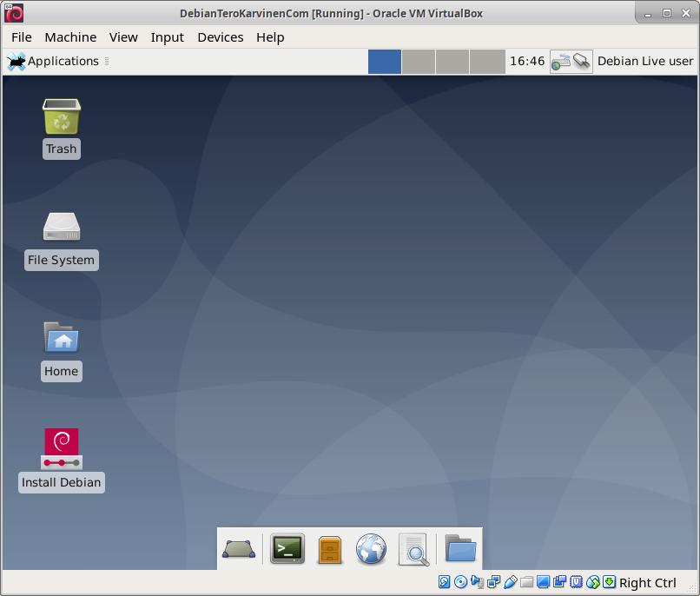This screenshot has width=700, height=596.
Task: Click the Application Finder magnifier icon
Action: click(x=414, y=549)
